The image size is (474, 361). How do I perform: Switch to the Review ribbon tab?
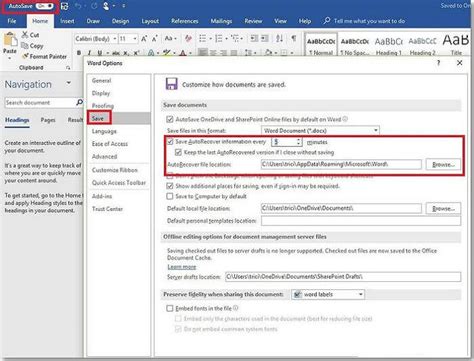coord(253,21)
